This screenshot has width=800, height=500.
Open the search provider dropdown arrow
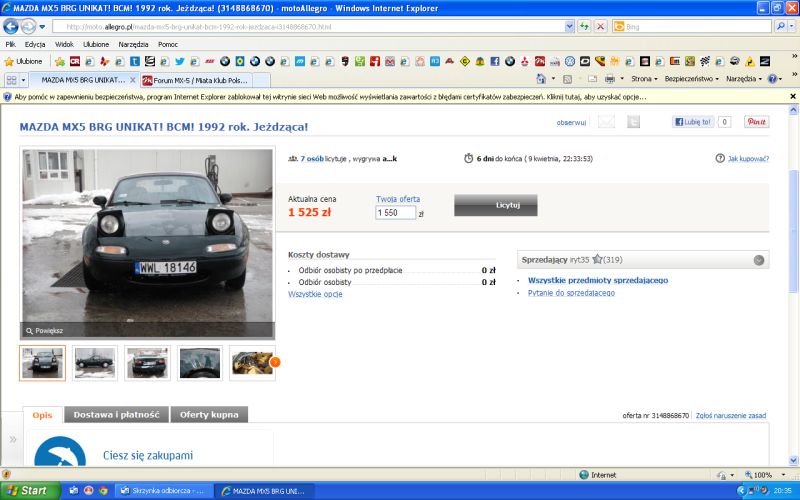coord(792,27)
